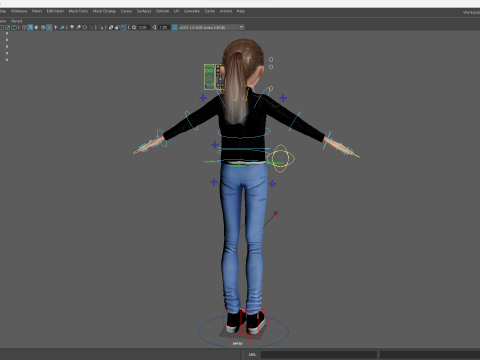This screenshot has height=360, width=480.
Task: Select the cyan chest ring control
Action: pyautogui.click(x=244, y=133)
